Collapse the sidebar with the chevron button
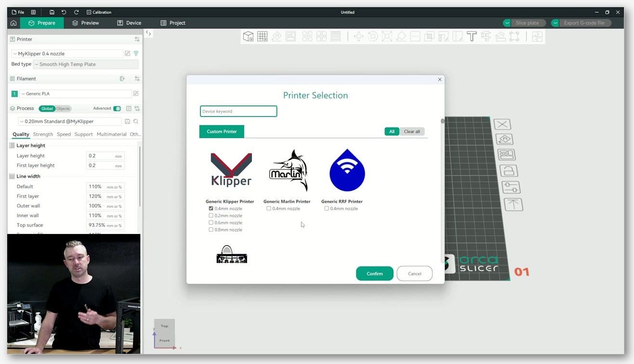634x364 pixels. point(148,33)
